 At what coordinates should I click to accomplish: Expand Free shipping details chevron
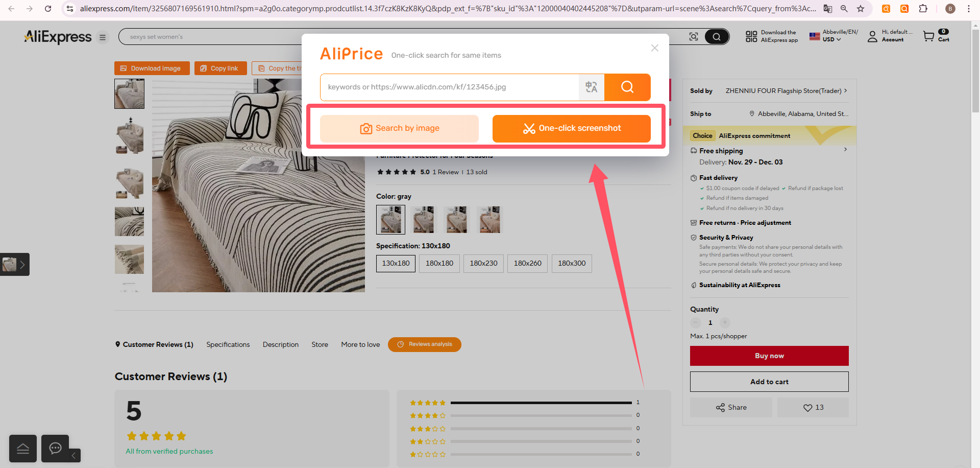pyautogui.click(x=845, y=150)
